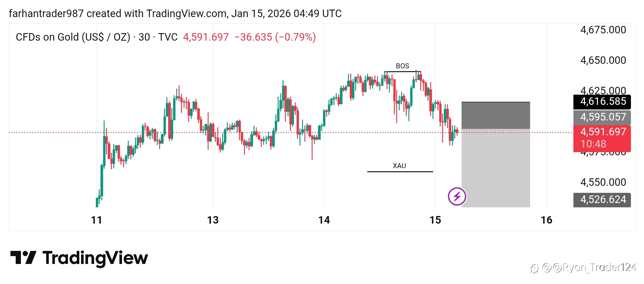644x284 pixels.
Task: Click the red current price 4,591.697 label
Action: click(602, 132)
